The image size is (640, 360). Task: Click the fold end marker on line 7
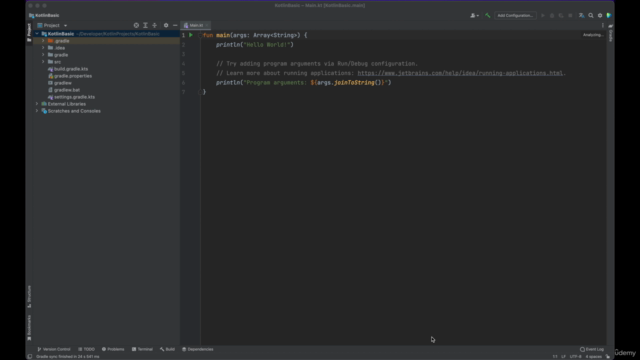pos(200,92)
